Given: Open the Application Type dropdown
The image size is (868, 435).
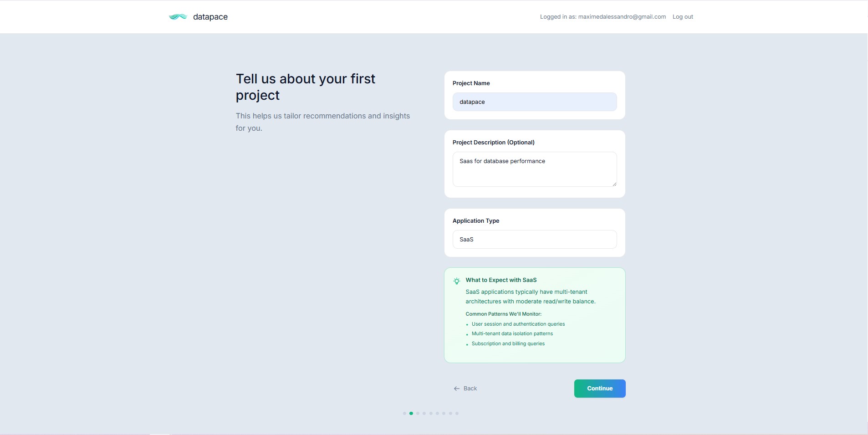Looking at the screenshot, I should 534,239.
